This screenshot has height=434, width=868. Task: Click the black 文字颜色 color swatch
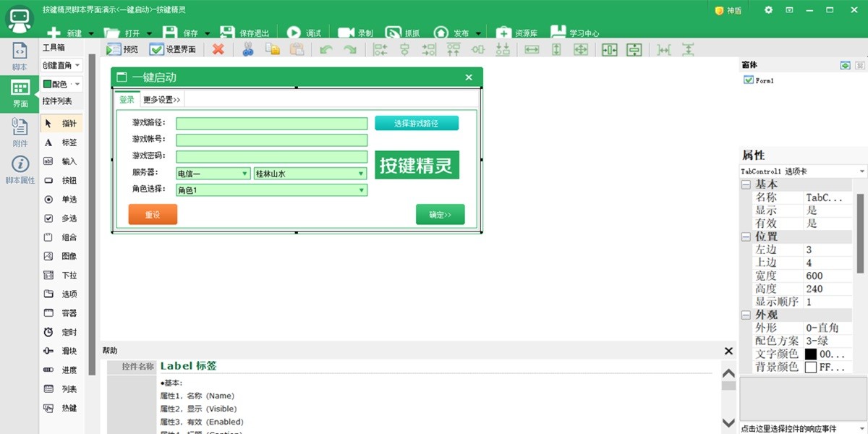pos(810,354)
